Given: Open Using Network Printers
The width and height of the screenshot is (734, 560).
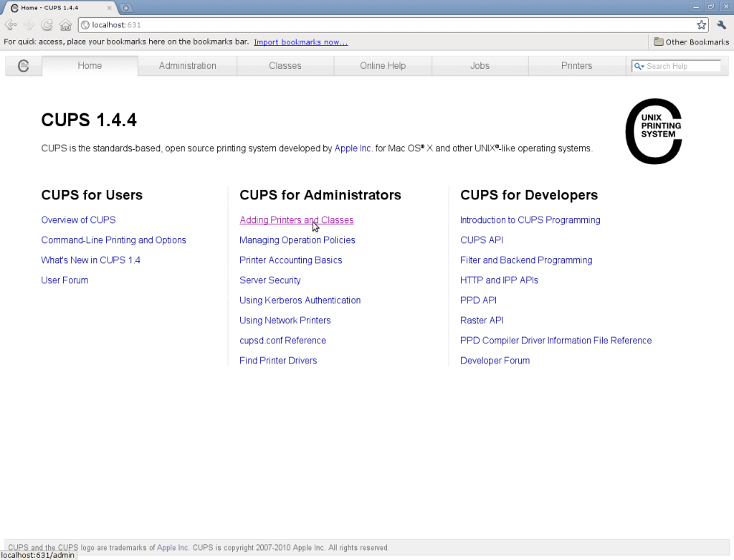Looking at the screenshot, I should [285, 321].
